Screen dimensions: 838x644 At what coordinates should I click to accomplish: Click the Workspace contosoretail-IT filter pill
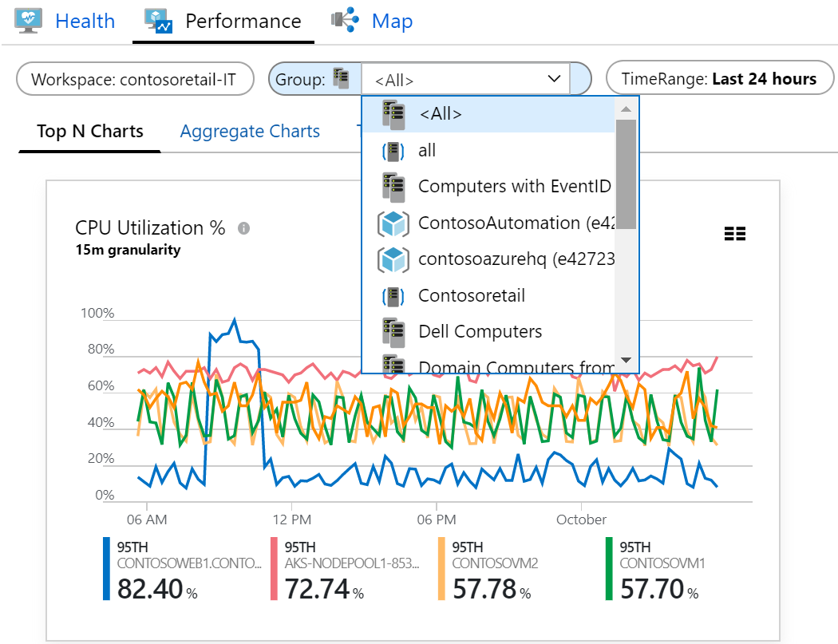click(x=135, y=79)
